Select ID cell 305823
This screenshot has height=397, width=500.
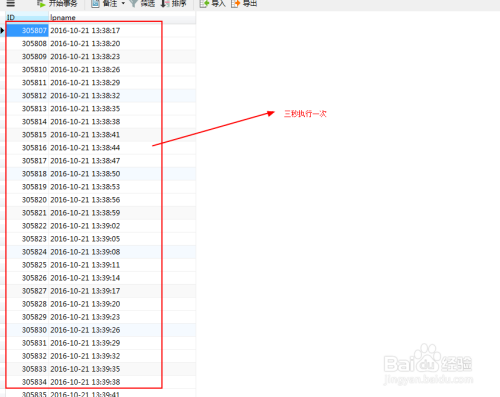27,238
